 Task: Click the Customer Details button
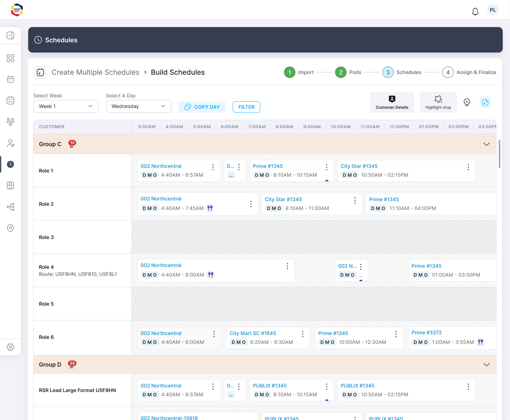coord(392,102)
